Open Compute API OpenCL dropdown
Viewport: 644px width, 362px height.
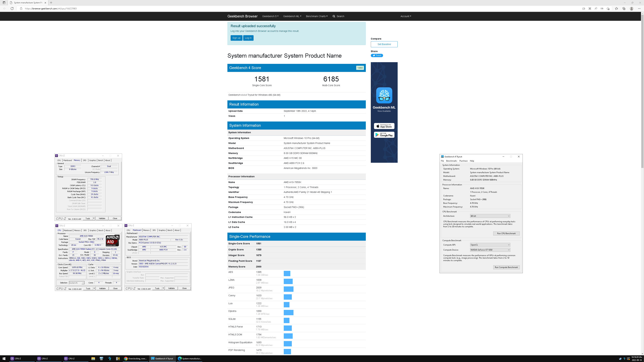click(490, 245)
